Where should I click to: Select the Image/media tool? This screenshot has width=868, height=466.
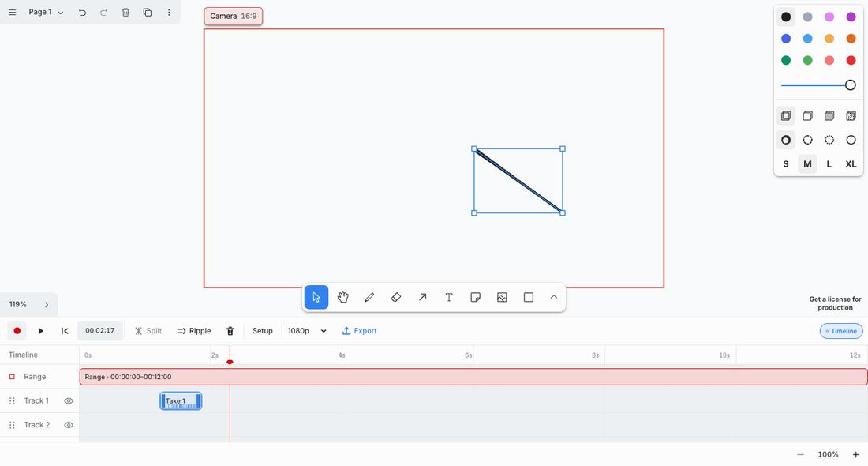502,298
